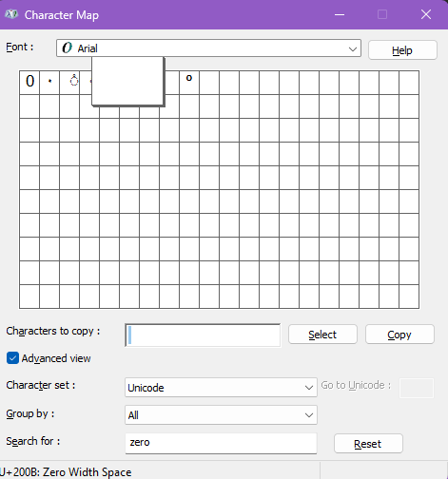Select the small dot character cell

pos(49,83)
